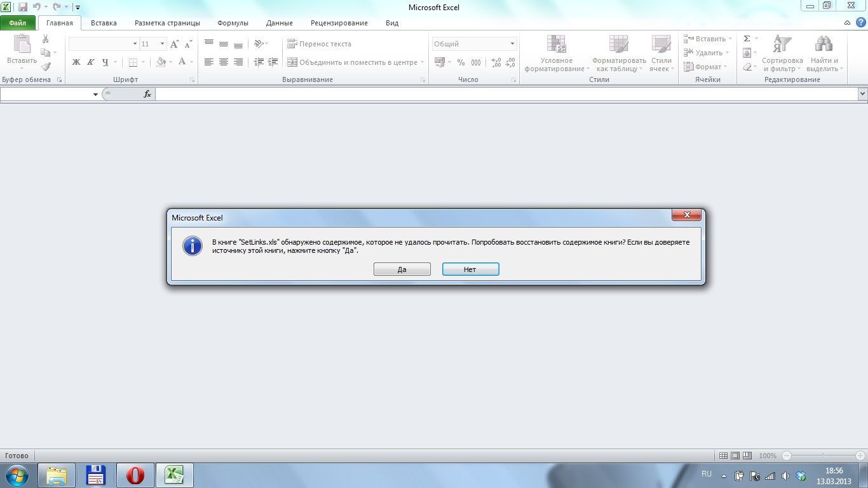Click the Decrease Font Size icon
This screenshot has width=868, height=488.
(x=188, y=44)
